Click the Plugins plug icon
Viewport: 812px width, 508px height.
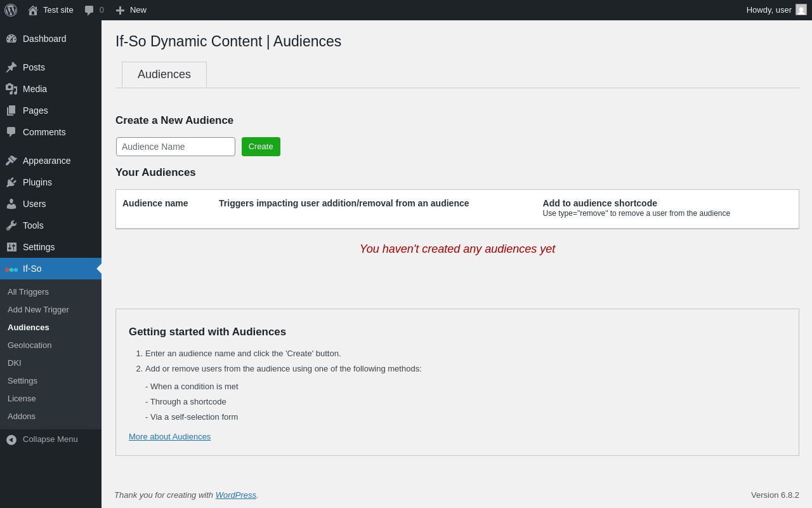tap(11, 182)
